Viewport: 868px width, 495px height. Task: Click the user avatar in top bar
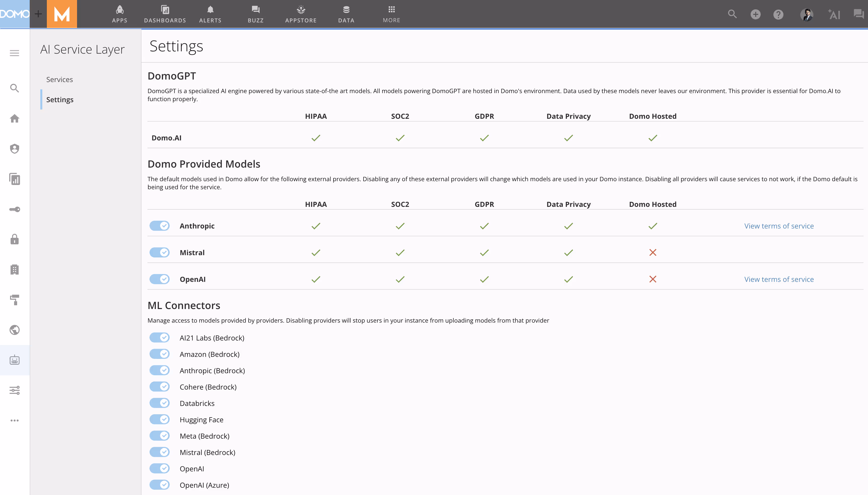807,15
